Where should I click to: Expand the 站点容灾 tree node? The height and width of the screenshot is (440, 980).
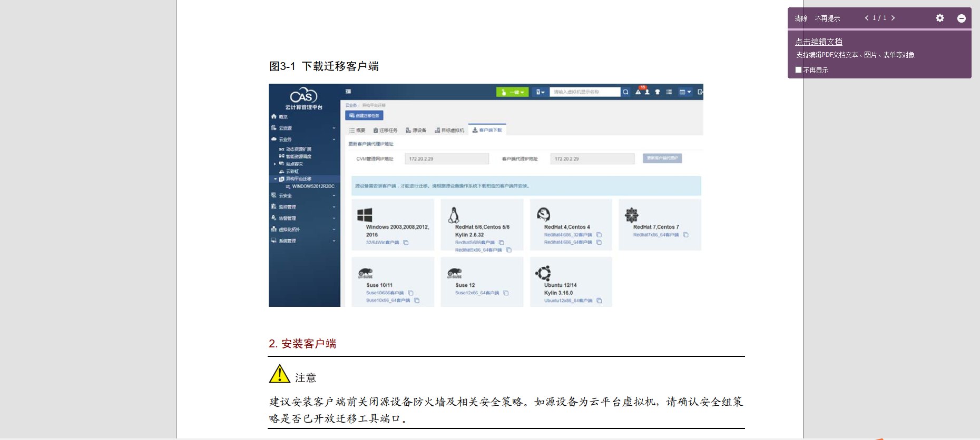tap(275, 164)
